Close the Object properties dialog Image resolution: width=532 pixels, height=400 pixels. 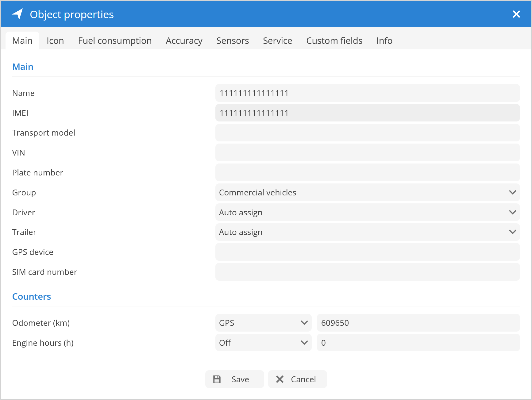516,14
